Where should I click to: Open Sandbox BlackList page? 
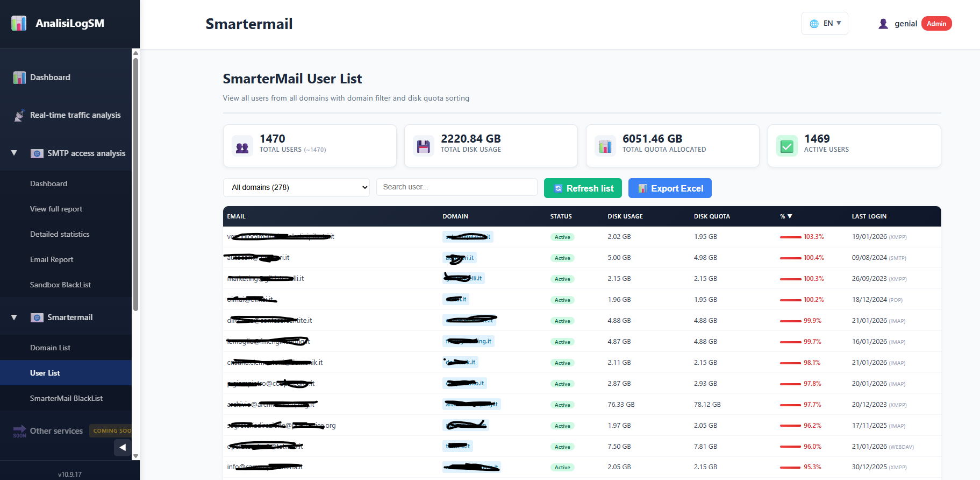pyautogui.click(x=60, y=285)
